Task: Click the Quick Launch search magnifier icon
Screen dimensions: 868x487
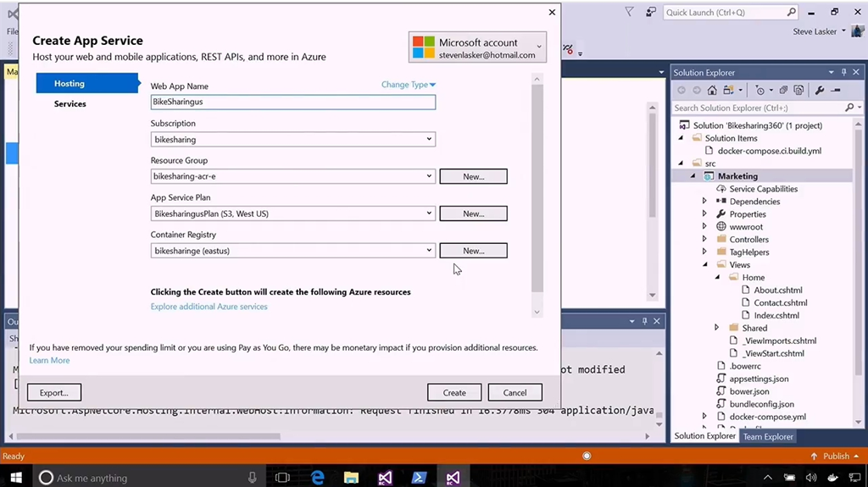Action: (x=791, y=13)
